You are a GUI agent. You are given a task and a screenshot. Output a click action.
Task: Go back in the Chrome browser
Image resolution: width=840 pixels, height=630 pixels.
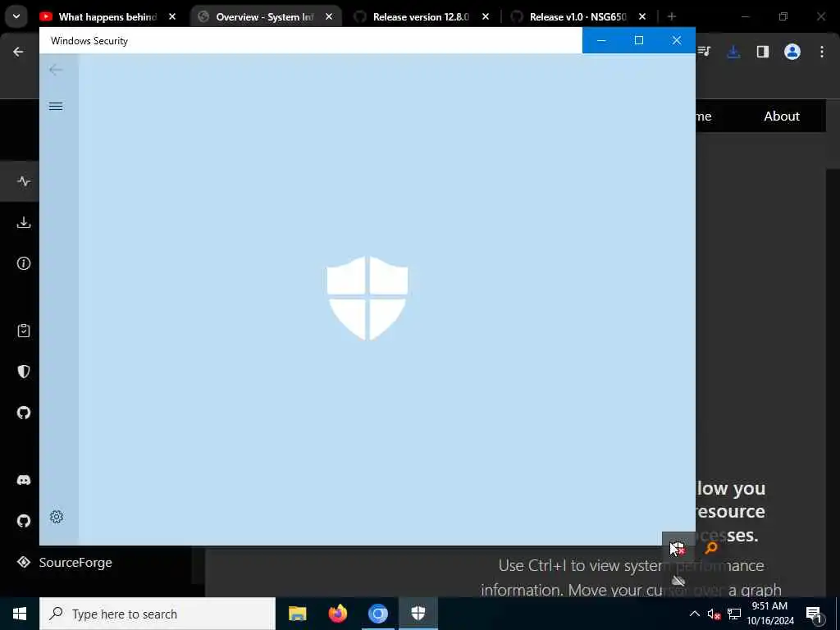point(18,52)
